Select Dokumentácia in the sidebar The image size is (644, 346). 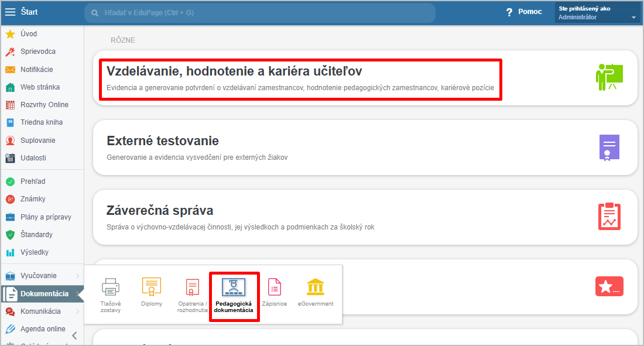click(x=43, y=294)
